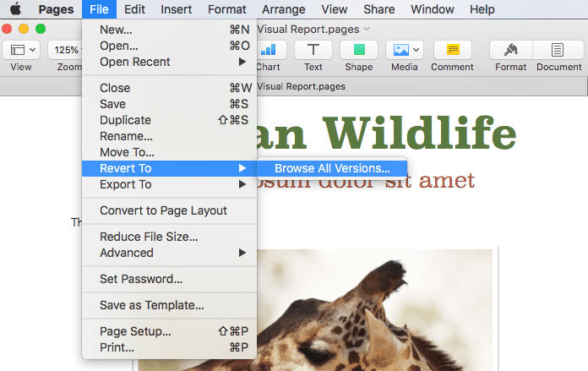Open the Insert menu
Viewport: 588px width, 371px height.
tap(174, 9)
